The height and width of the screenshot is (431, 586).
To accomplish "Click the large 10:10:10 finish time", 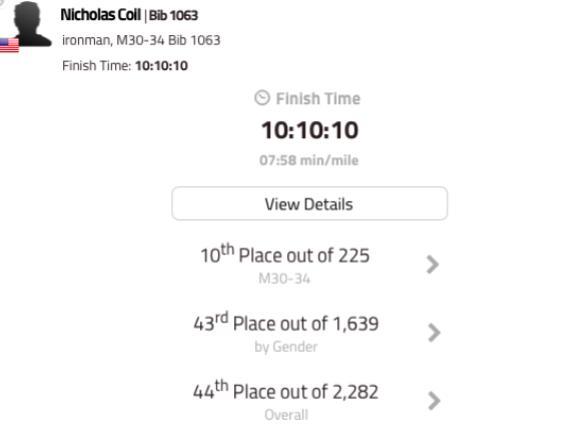I will (310, 130).
